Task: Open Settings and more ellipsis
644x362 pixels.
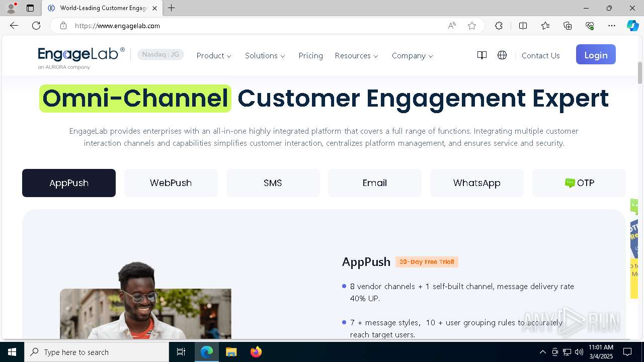Action: pyautogui.click(x=612, y=26)
